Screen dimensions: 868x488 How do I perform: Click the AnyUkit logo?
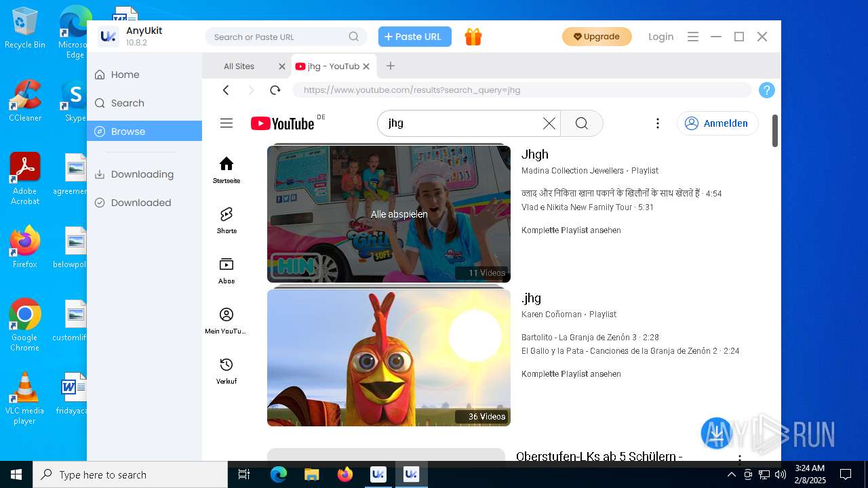click(x=108, y=37)
